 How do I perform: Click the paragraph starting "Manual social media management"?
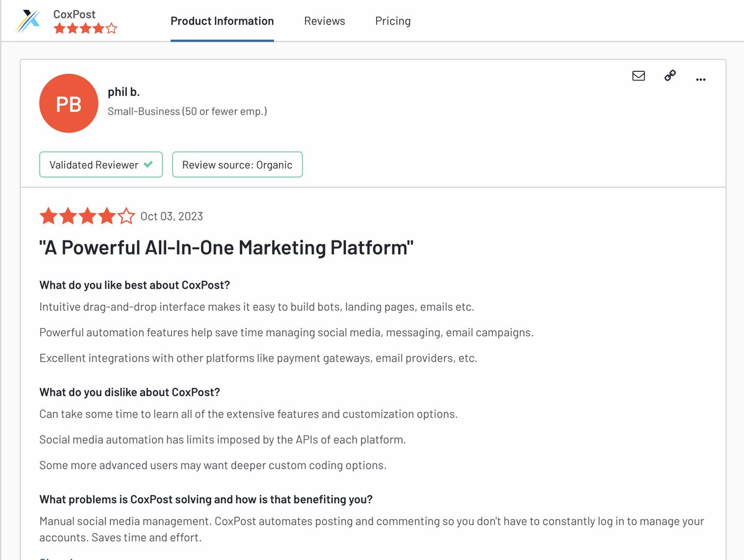tap(371, 529)
